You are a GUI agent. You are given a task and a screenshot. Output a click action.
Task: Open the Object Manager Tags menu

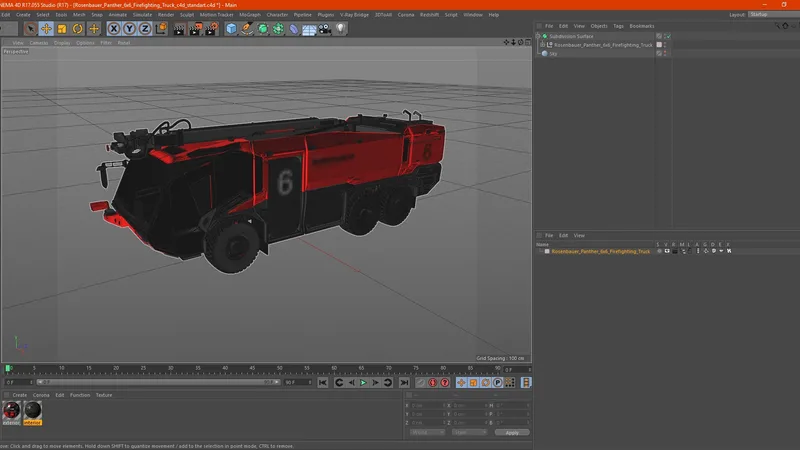click(618, 26)
